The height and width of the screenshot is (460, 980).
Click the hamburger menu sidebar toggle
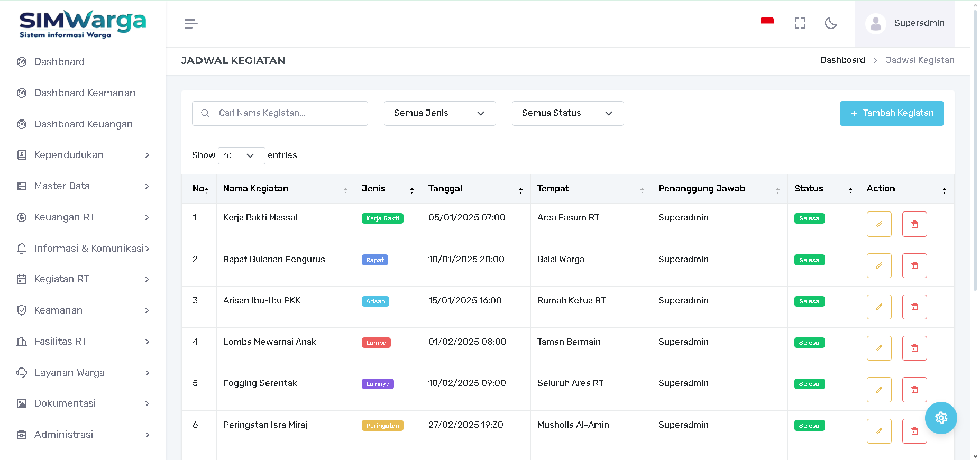coord(191,24)
